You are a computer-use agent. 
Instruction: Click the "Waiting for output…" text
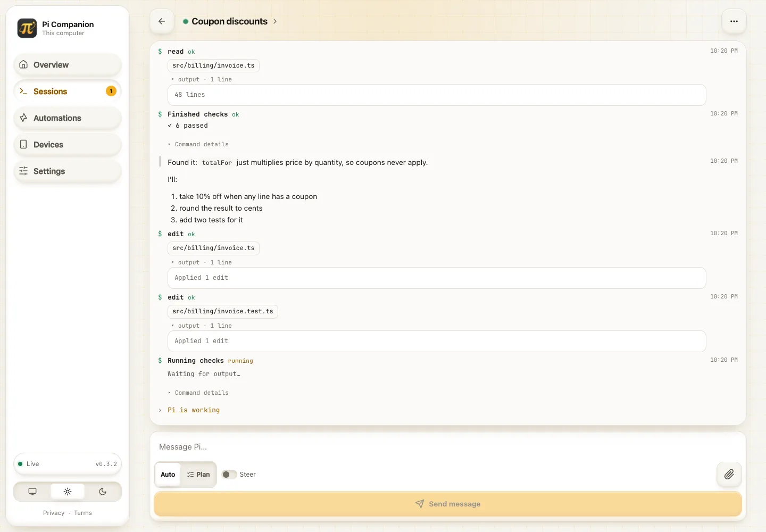204,374
